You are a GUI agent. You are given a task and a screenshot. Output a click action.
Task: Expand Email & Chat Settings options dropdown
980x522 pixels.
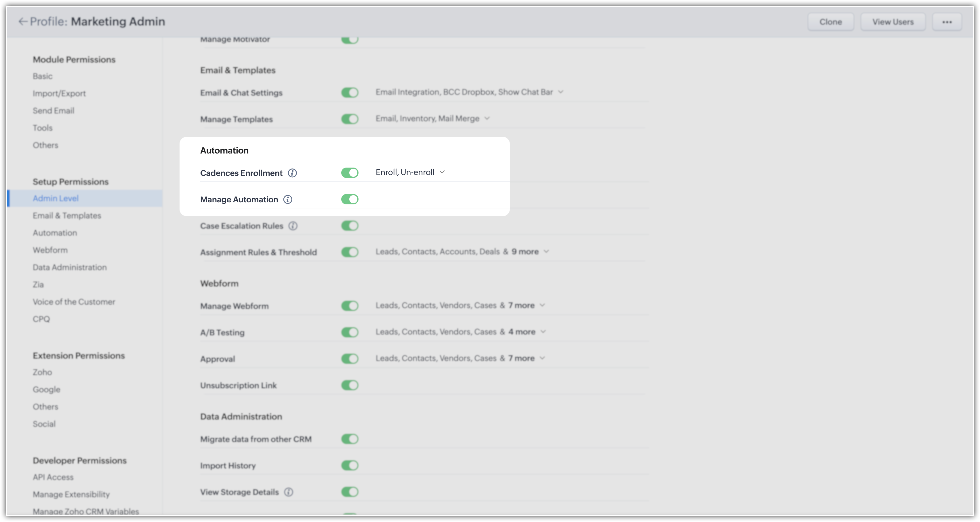pos(560,92)
